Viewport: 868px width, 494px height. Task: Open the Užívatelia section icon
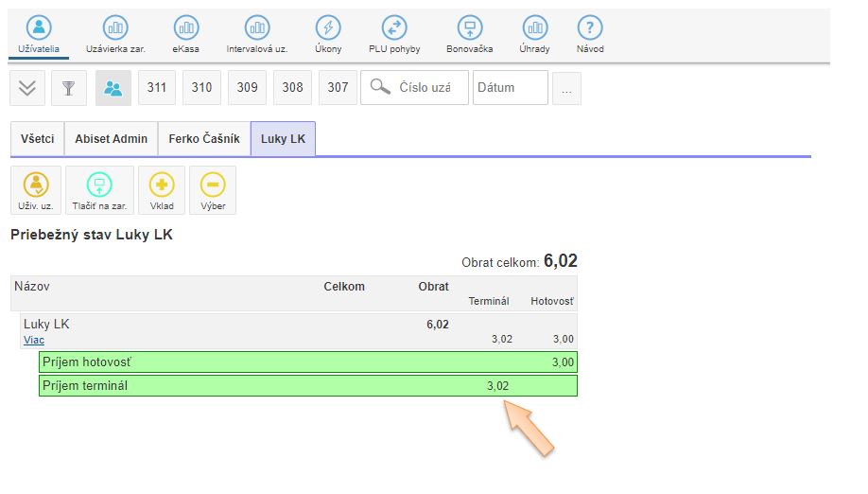coord(37,29)
